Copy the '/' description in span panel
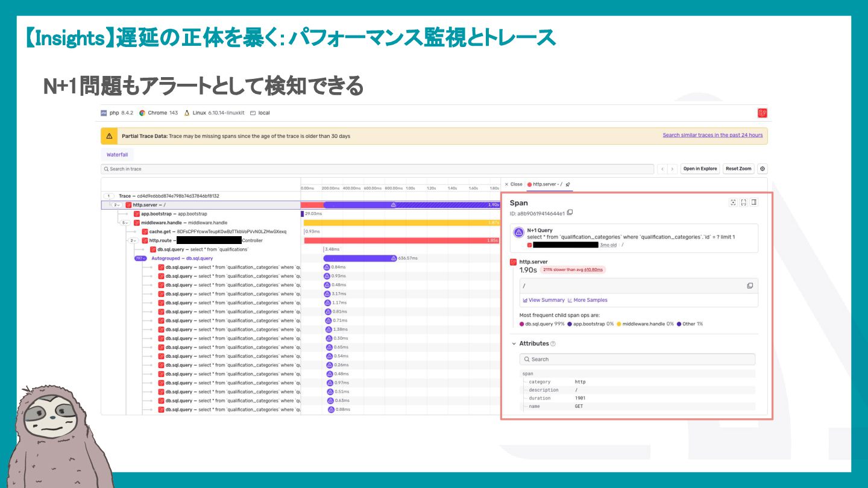The height and width of the screenshot is (488, 868). pyautogui.click(x=750, y=286)
